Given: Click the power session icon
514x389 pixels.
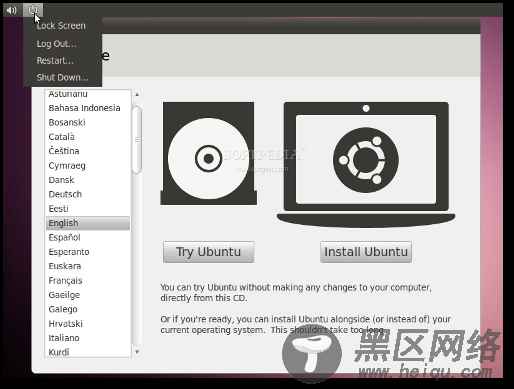Looking at the screenshot, I should (x=33, y=10).
